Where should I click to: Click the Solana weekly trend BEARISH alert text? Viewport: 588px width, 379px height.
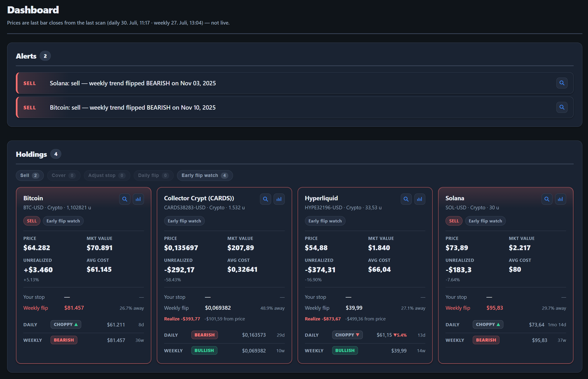[133, 83]
